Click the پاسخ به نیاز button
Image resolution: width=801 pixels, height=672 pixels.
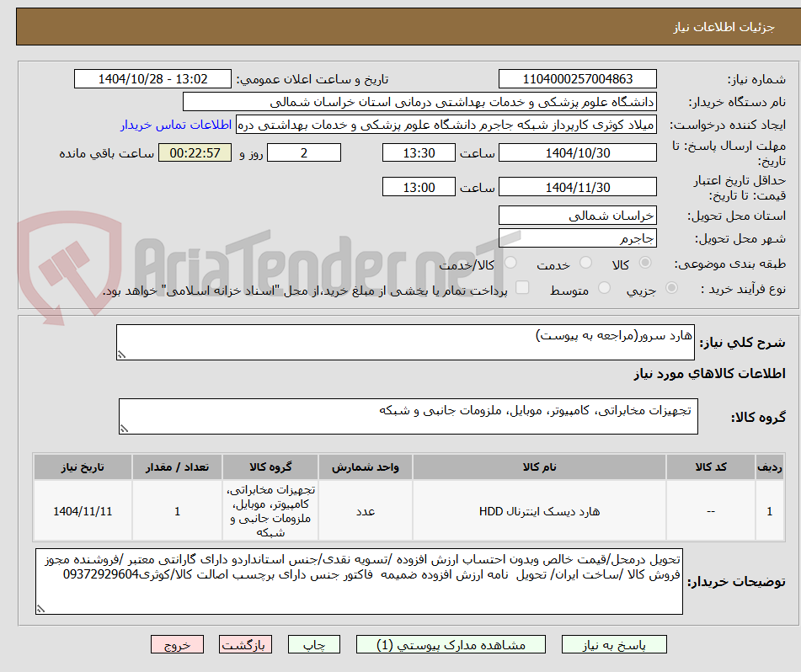[x=614, y=645]
